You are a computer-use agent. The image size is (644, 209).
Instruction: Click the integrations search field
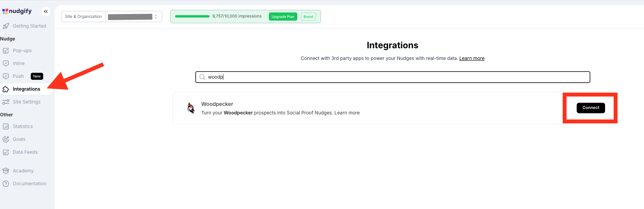(393, 77)
